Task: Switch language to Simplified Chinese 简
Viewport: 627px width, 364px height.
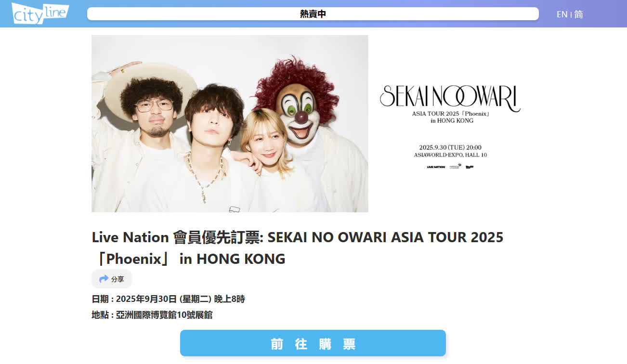Action: [x=578, y=14]
